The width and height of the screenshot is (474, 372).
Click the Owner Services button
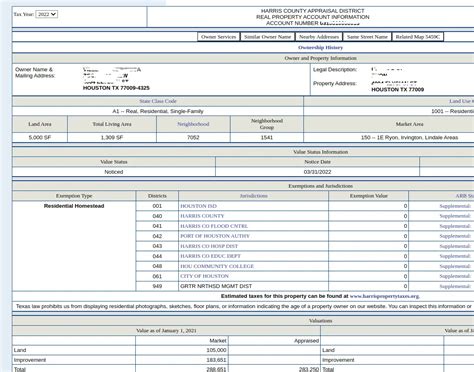(218, 37)
